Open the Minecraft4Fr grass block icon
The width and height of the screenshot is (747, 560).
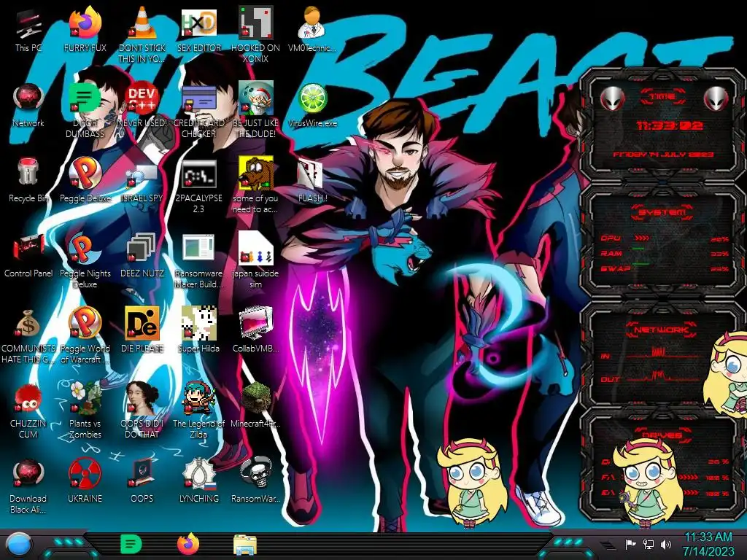click(255, 405)
